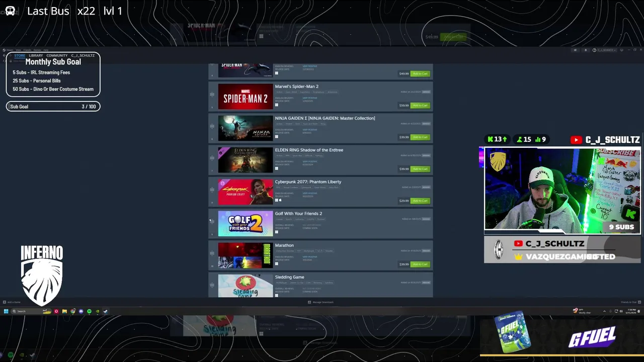The width and height of the screenshot is (644, 362).
Task: Add ELDEN RING Shadow of the Erdtree to cart
Action: click(420, 169)
